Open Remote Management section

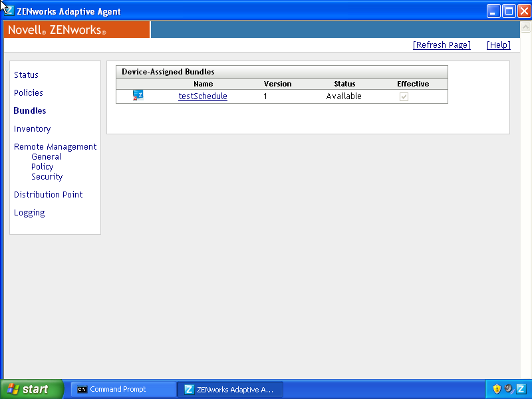[55, 146]
